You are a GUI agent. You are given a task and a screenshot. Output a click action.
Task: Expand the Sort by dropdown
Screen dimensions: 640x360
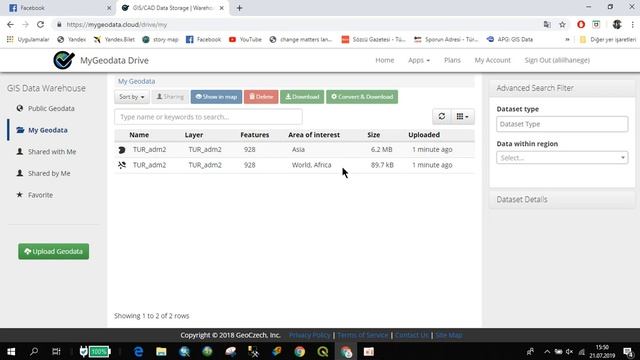(x=131, y=97)
